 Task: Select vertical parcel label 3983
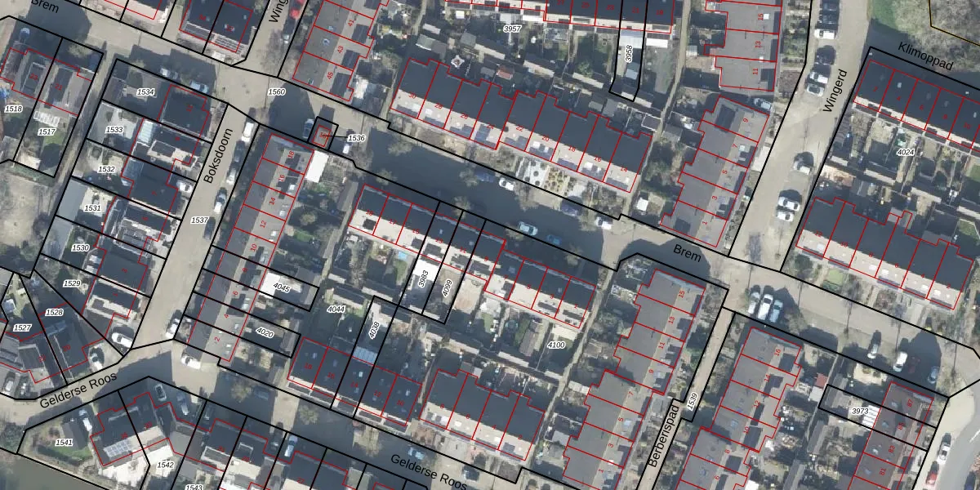[423, 279]
